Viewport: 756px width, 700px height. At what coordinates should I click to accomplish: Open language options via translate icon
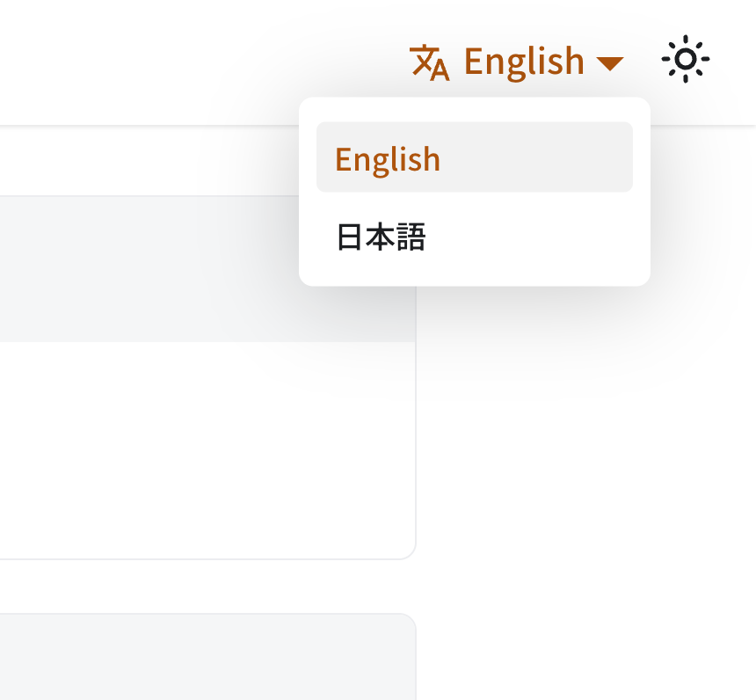click(428, 60)
